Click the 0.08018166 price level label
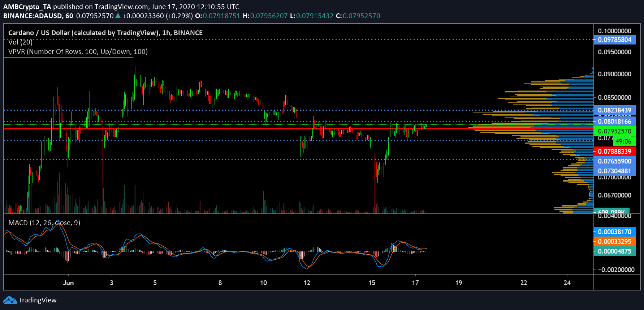 614,122
